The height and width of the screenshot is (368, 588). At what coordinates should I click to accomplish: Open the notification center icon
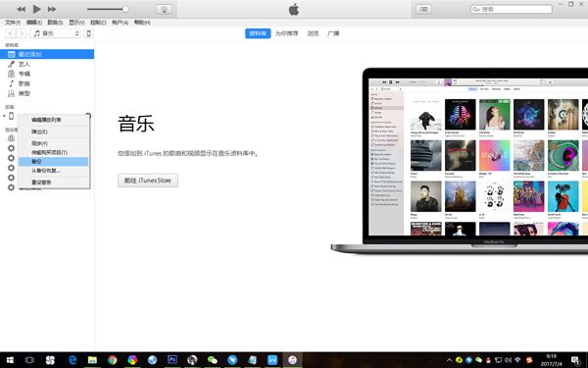click(575, 360)
